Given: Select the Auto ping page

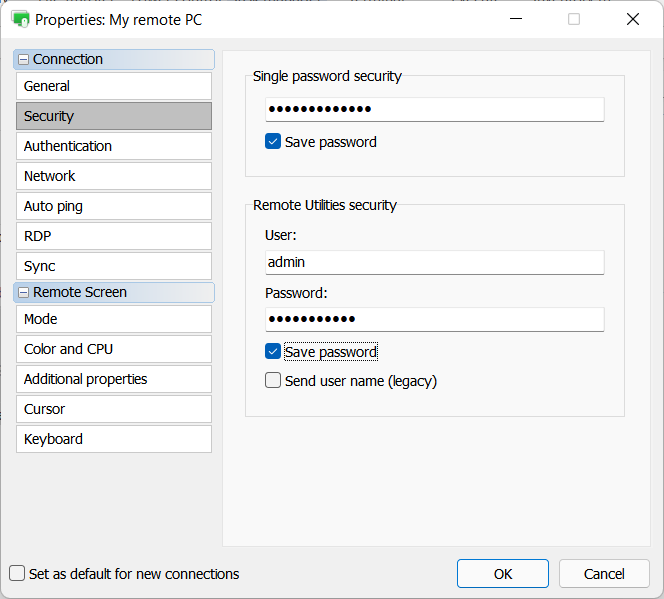Looking at the screenshot, I should (x=113, y=206).
